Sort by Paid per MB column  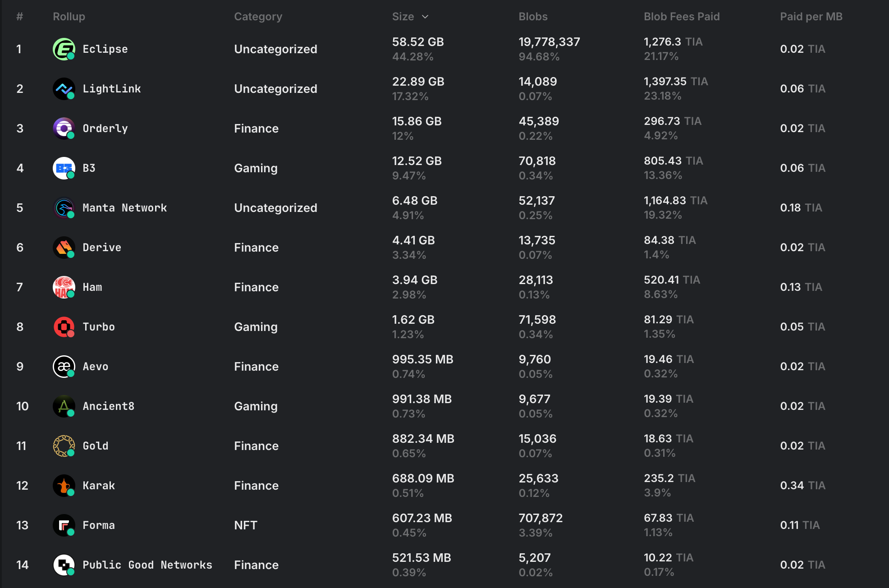click(811, 17)
